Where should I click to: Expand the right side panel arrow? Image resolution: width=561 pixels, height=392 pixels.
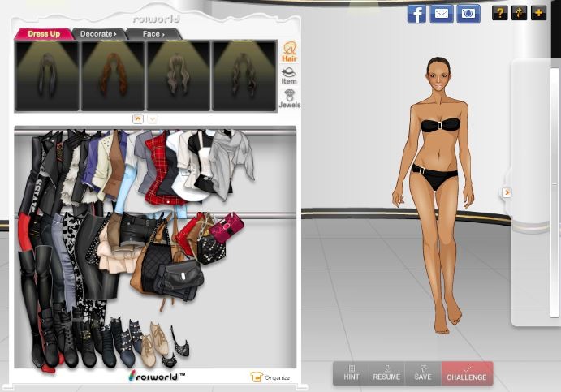tap(506, 192)
